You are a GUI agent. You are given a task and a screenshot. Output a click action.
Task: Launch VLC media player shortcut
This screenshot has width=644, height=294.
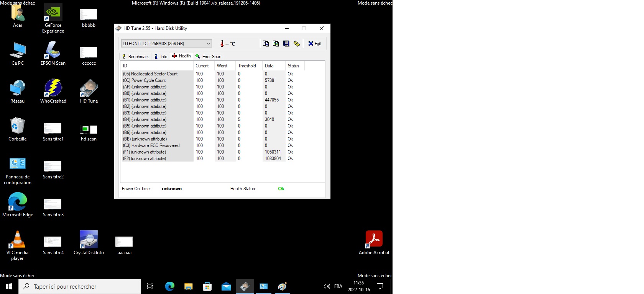coord(18,246)
